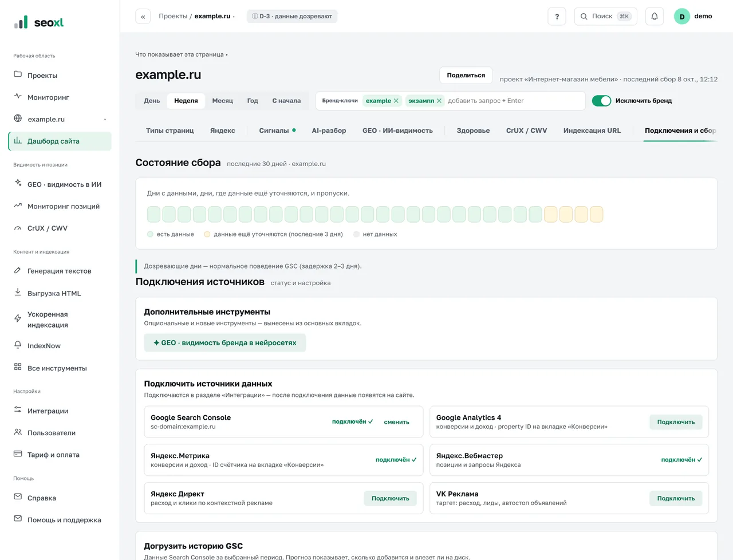This screenshot has height=560, width=733.
Task: Click Подключить for Google Analytics 4
Action: tap(676, 422)
